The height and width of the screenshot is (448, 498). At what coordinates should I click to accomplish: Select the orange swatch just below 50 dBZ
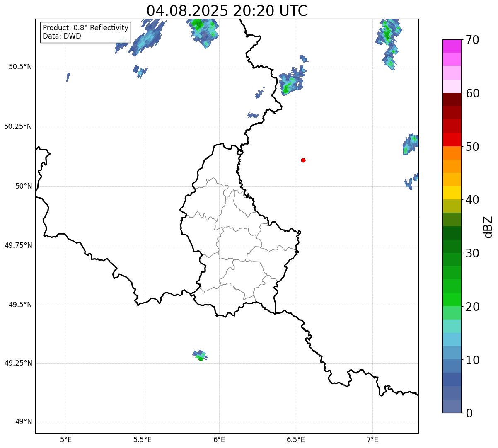pos(452,153)
